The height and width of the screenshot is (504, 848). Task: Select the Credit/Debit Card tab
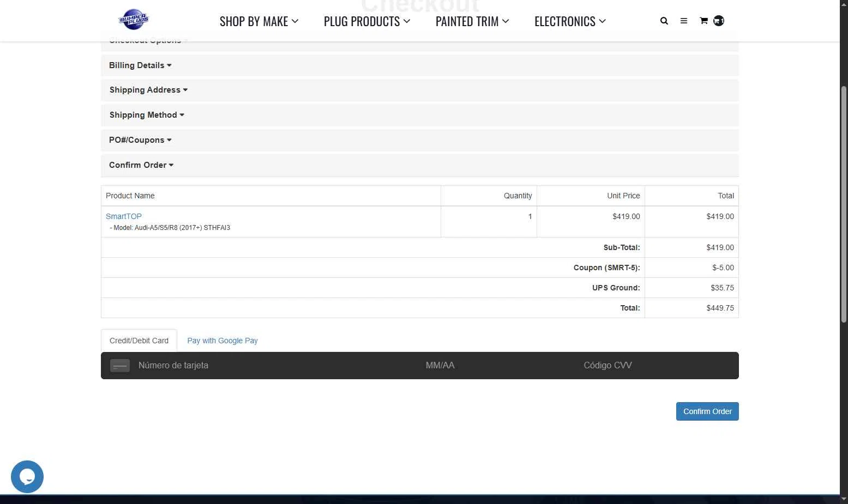pyautogui.click(x=139, y=341)
